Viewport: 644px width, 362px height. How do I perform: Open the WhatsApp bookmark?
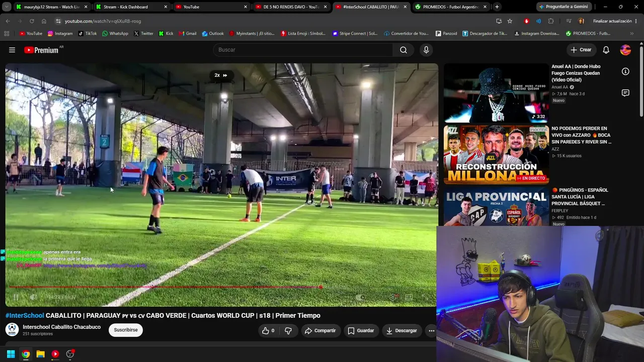115,34
